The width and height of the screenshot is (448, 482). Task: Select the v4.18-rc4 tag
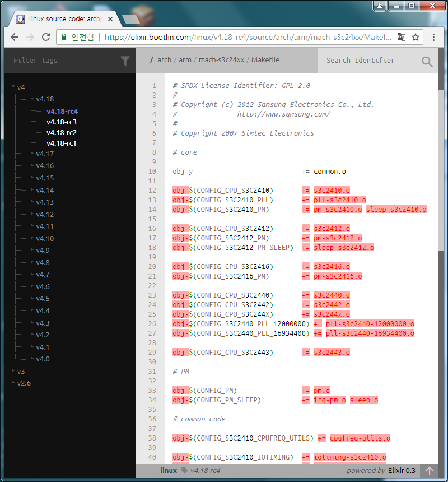click(x=62, y=112)
